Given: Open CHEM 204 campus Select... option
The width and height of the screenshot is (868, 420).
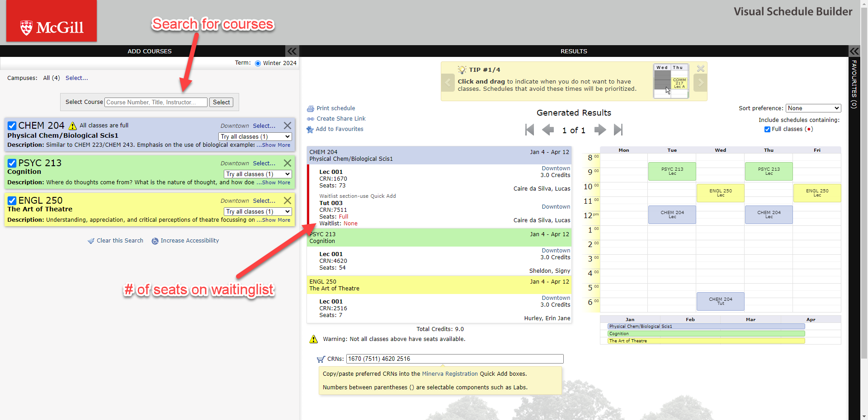Looking at the screenshot, I should pos(264,126).
